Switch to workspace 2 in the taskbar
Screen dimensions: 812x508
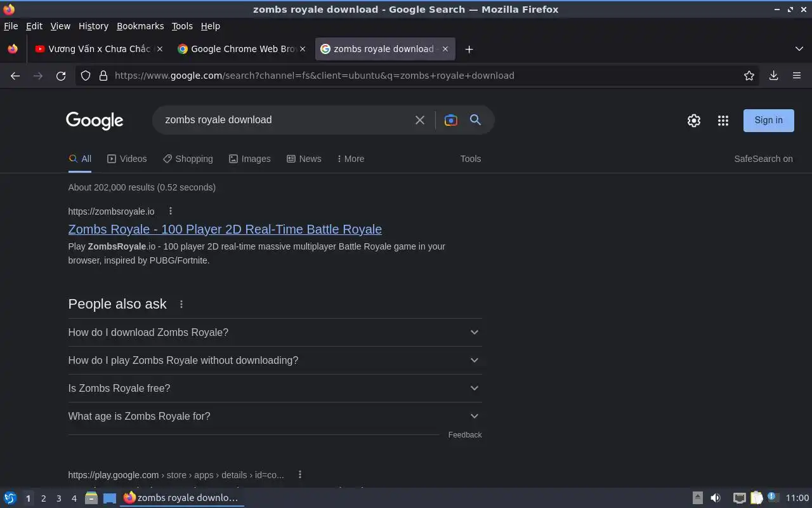(x=43, y=498)
